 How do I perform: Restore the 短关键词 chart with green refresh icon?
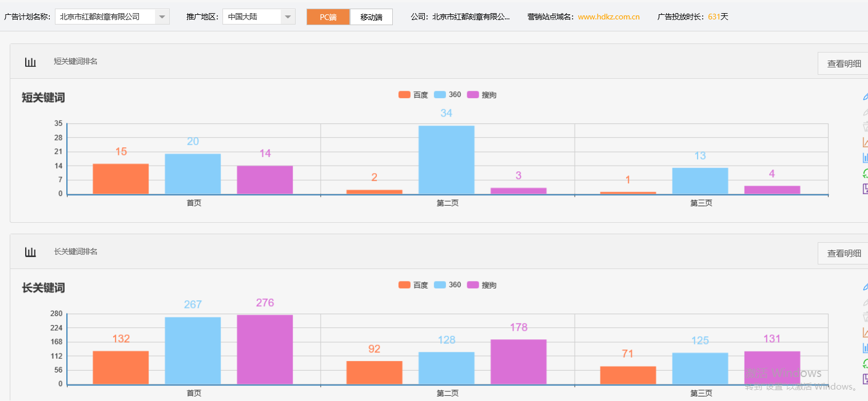(x=865, y=173)
